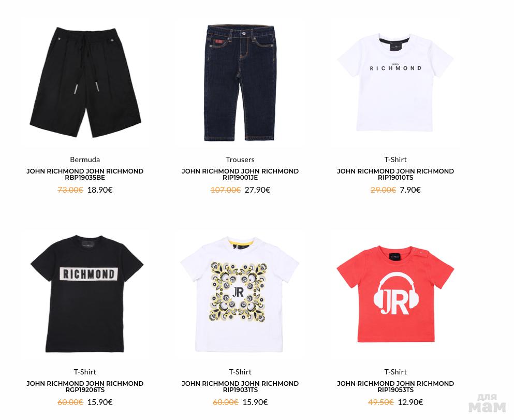Viewport: 514px width, 420px height.
Task: Click product title RIP19053TS
Action: tap(395, 386)
